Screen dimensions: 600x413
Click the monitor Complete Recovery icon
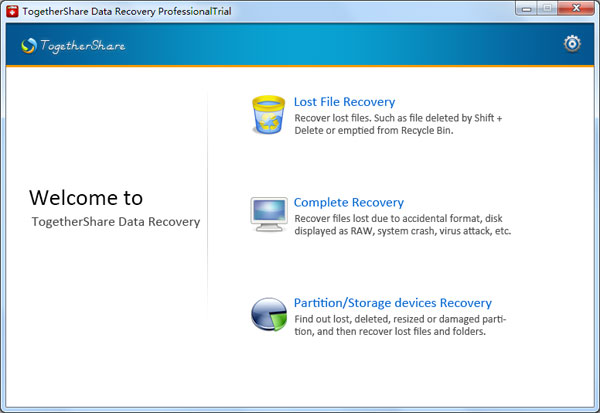tap(269, 214)
